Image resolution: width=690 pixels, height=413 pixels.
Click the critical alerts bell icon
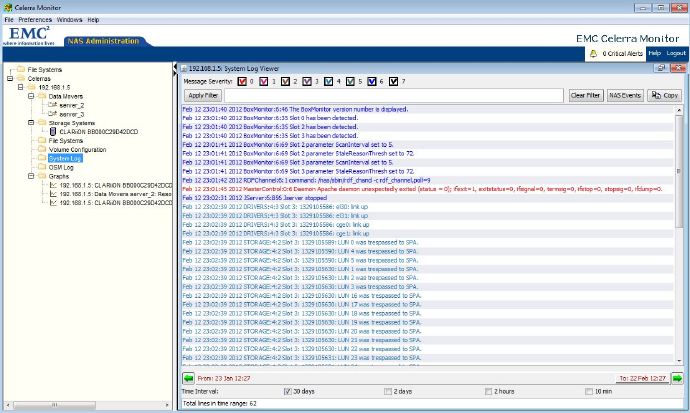[x=593, y=54]
